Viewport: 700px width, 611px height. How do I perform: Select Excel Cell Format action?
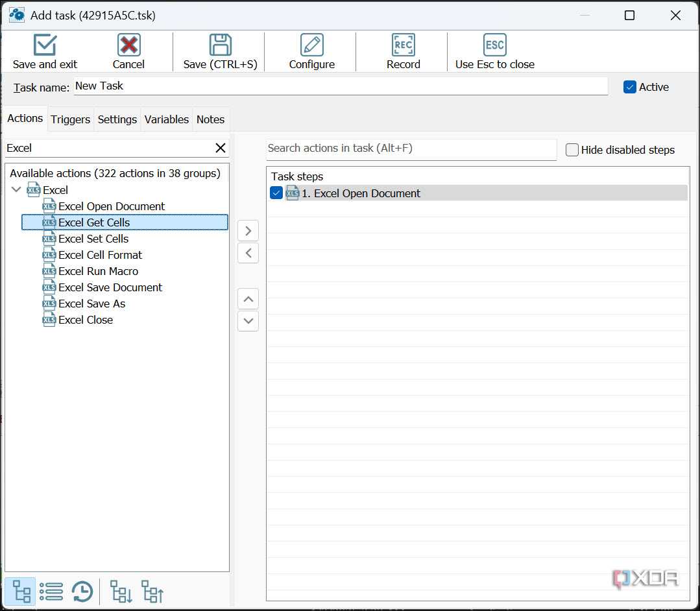coord(100,255)
